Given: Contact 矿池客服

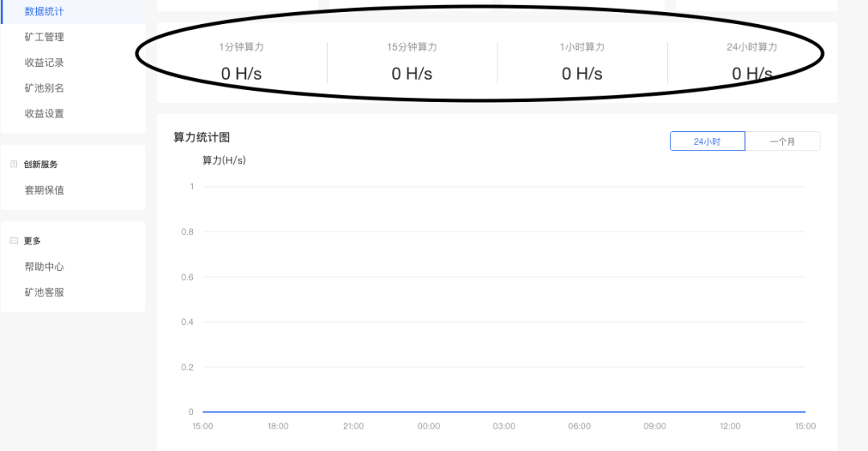Looking at the screenshot, I should pyautogui.click(x=44, y=292).
